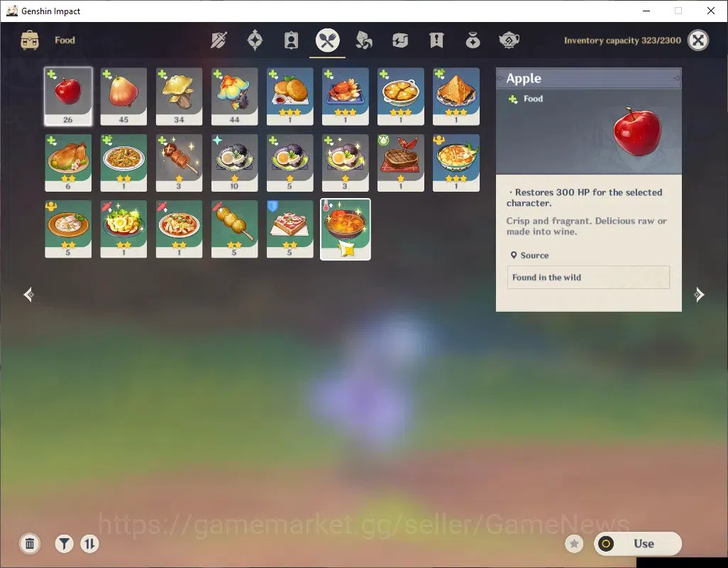Select the three-star crab dish
The image size is (728, 568).
click(345, 97)
